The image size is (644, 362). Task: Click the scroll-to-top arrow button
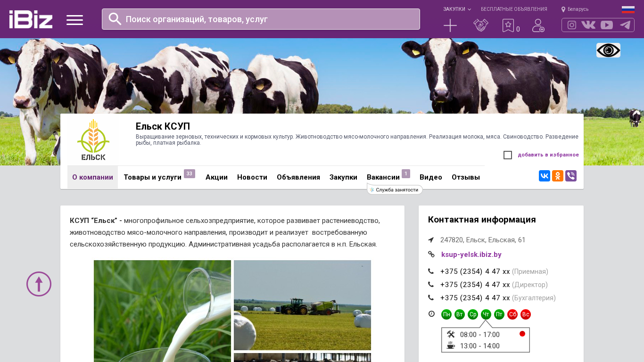pos(39,284)
